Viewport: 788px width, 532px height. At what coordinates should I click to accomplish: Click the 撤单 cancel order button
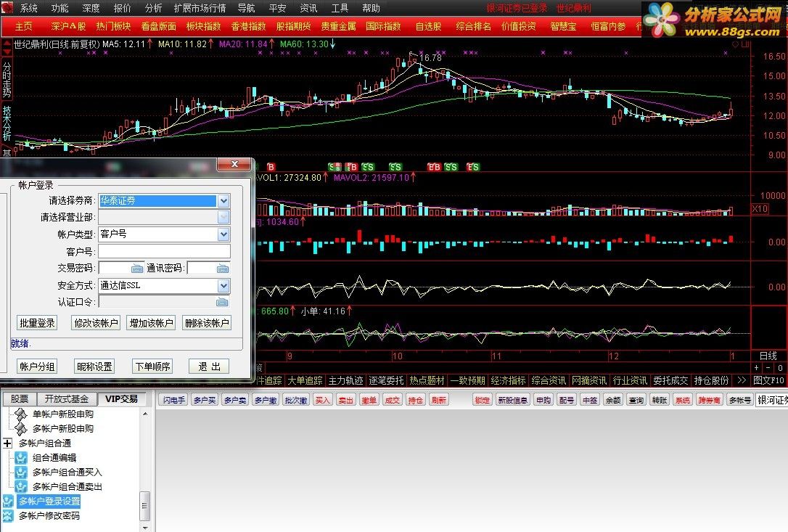[369, 400]
